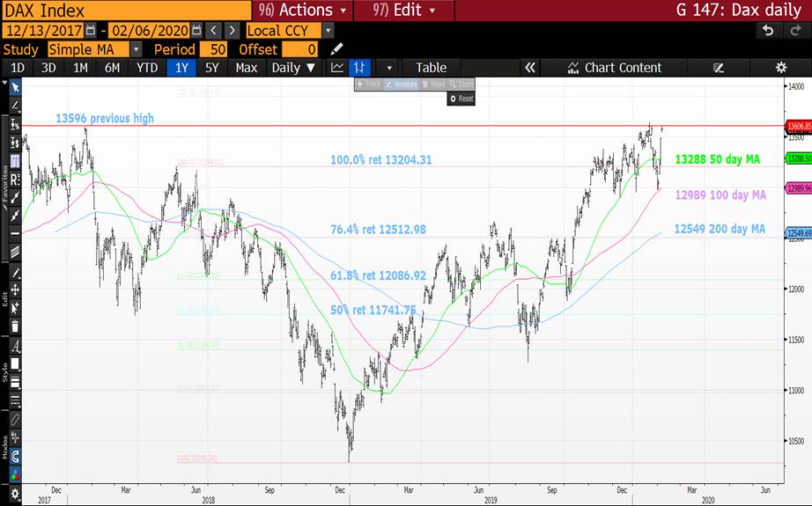The image size is (812, 506).
Task: Open the Actions menu
Action: click(x=302, y=10)
